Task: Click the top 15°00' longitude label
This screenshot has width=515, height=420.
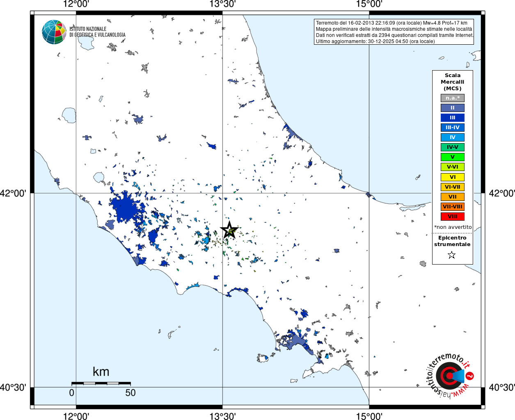Action: pyautogui.click(x=369, y=4)
